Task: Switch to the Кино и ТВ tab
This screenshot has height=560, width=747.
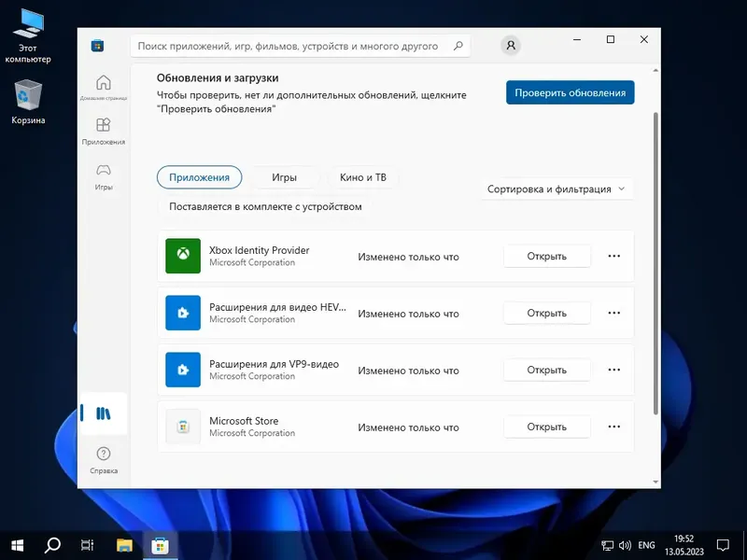Action: [x=361, y=177]
